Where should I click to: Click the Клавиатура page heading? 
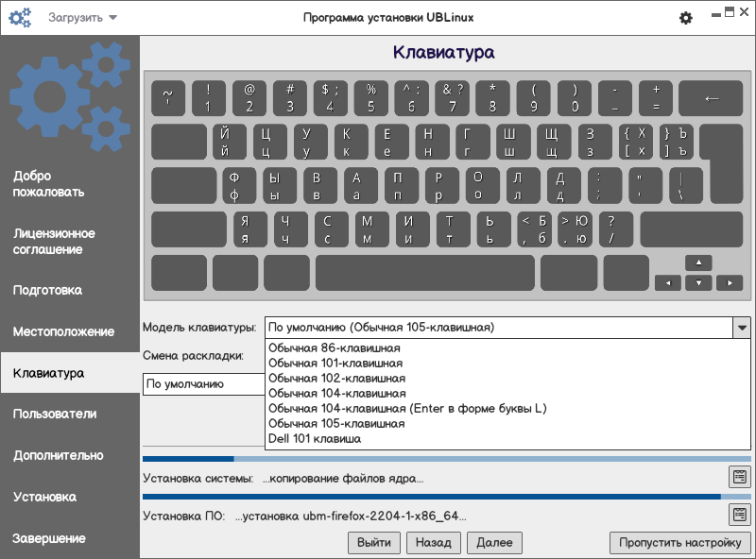coord(443,52)
